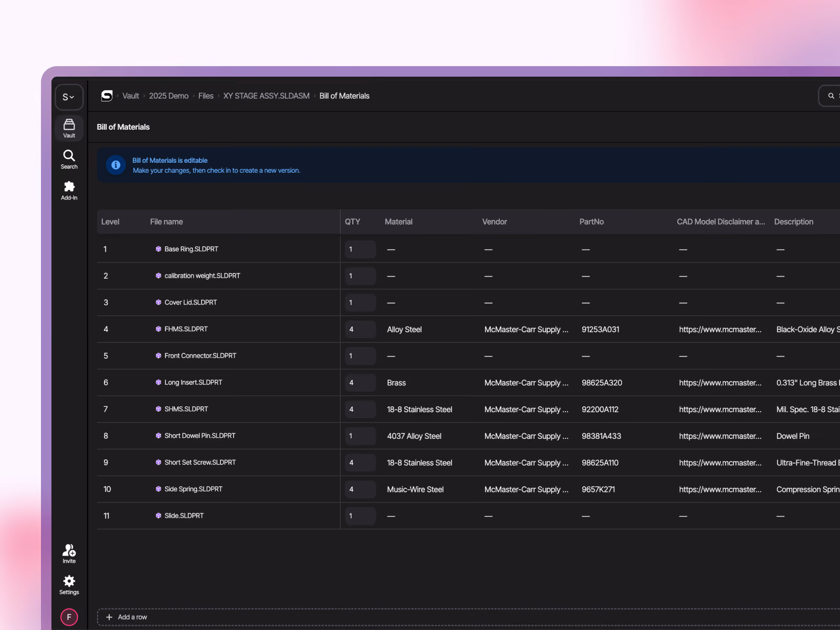This screenshot has width=840, height=630.
Task: Click the Dowel Pin description cell
Action: 793,436
